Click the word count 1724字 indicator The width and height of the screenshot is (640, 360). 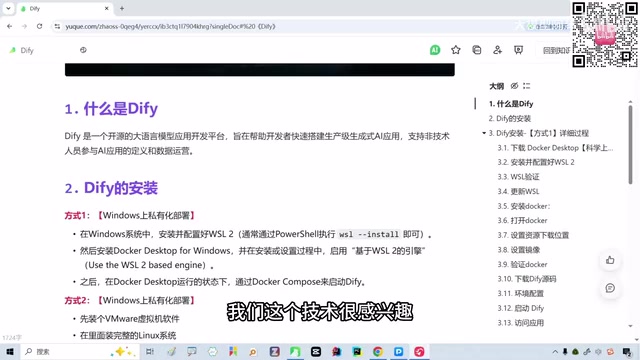tap(12, 338)
